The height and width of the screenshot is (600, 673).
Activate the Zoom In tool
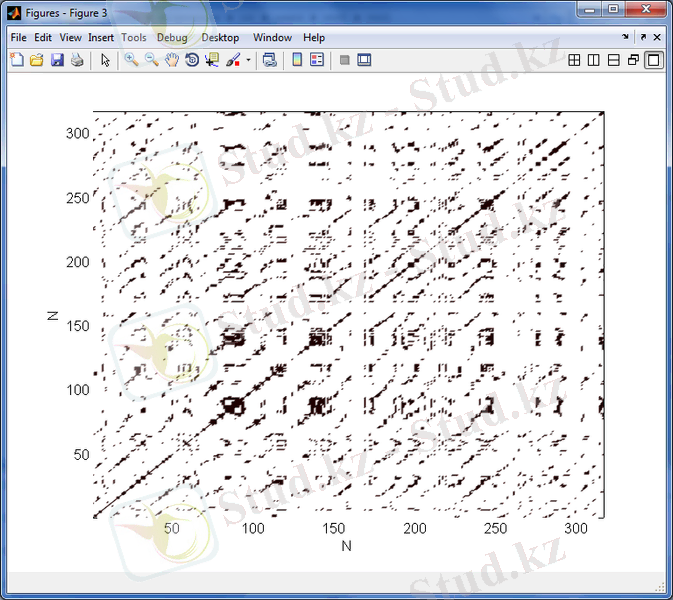[131, 60]
